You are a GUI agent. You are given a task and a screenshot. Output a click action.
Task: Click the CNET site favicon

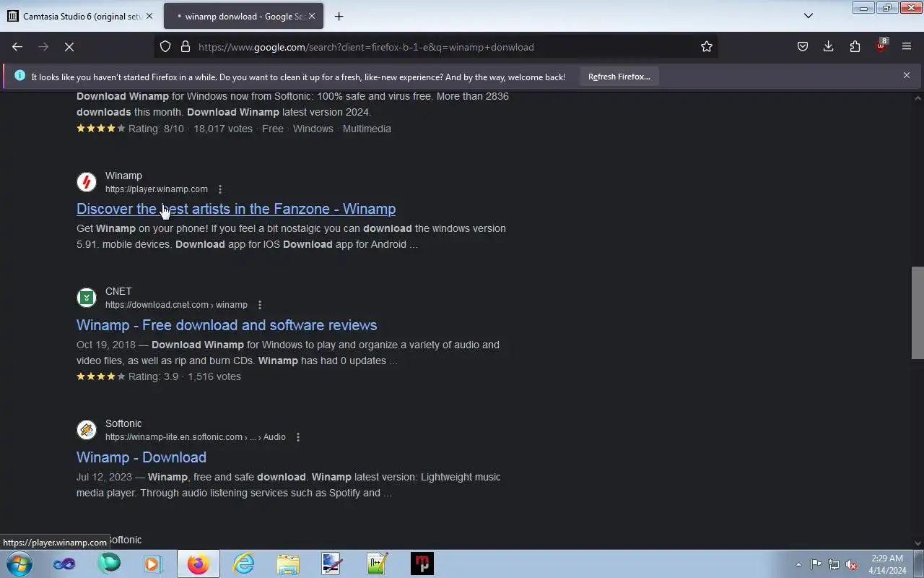(87, 298)
